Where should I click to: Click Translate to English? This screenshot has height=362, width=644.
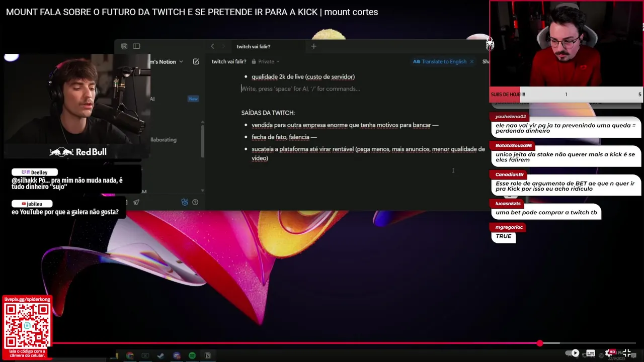point(440,61)
